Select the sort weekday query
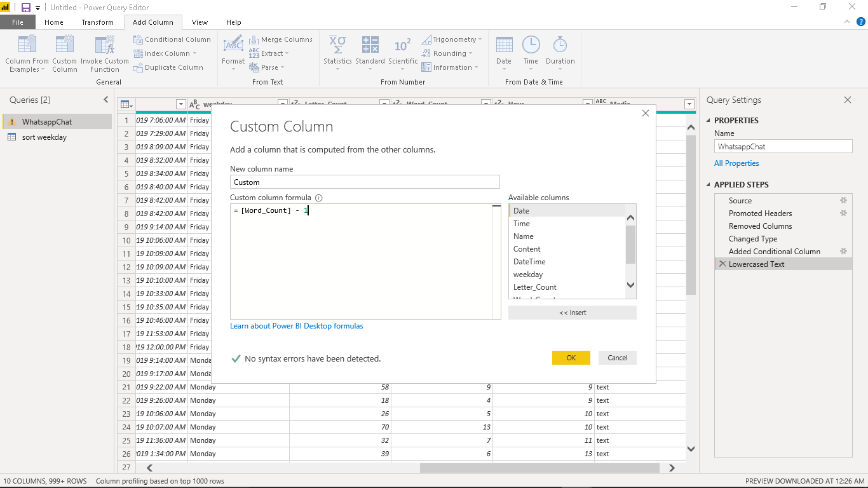 click(x=44, y=137)
